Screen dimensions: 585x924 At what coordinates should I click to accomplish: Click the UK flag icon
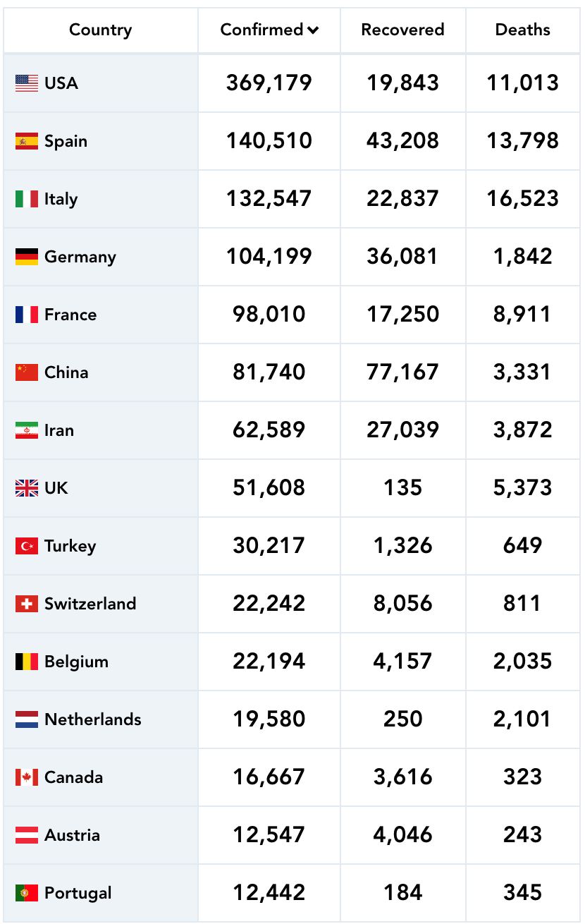coord(27,488)
